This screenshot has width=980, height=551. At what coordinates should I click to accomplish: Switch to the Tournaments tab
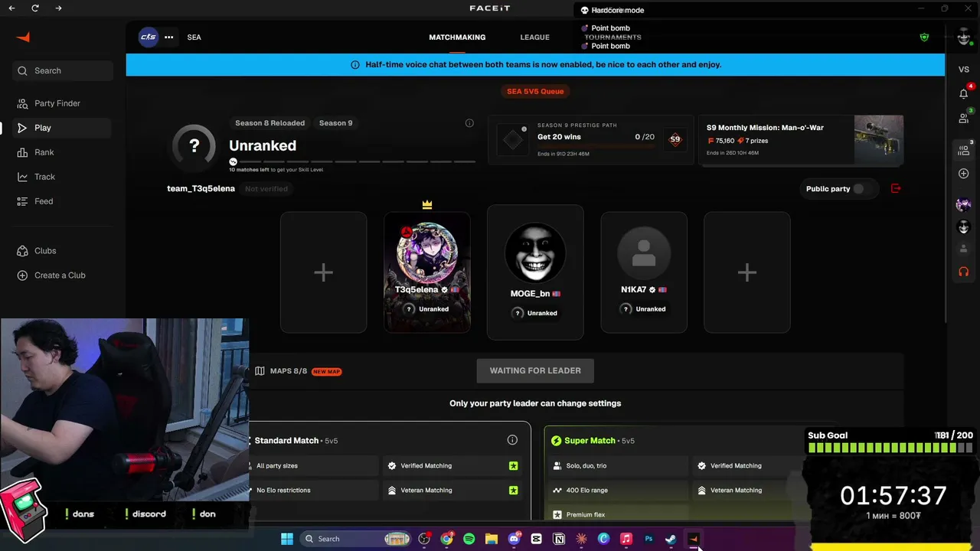coord(612,37)
